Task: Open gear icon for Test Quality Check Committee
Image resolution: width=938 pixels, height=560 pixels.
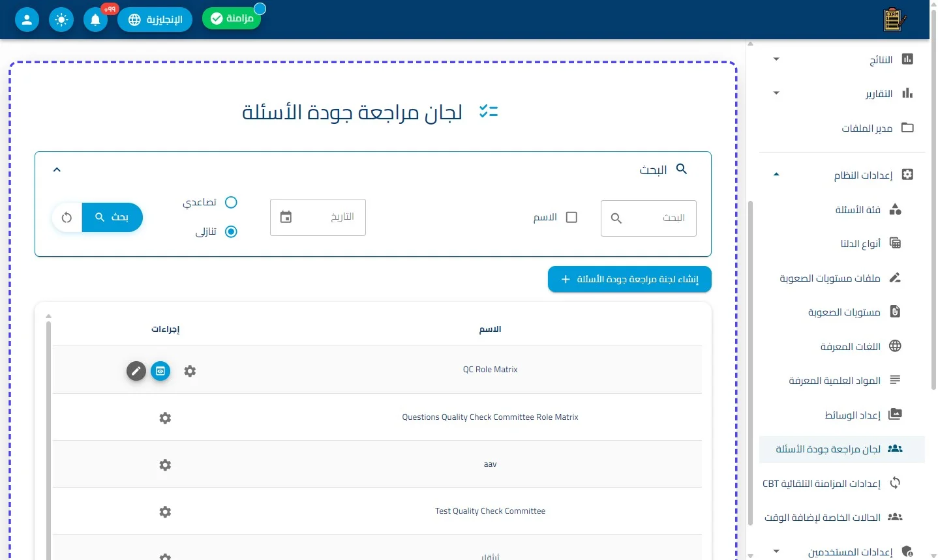Action: (165, 512)
